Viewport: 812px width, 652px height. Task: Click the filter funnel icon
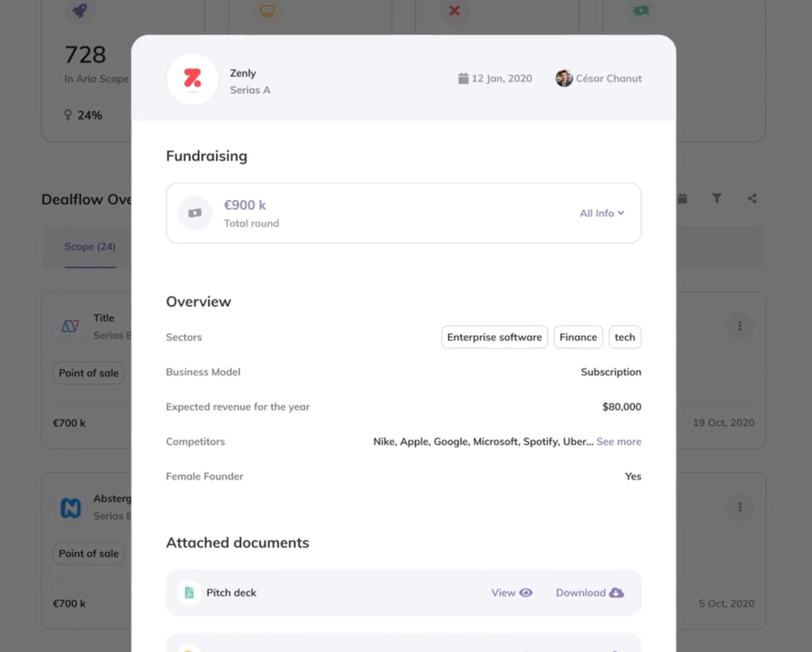[717, 198]
